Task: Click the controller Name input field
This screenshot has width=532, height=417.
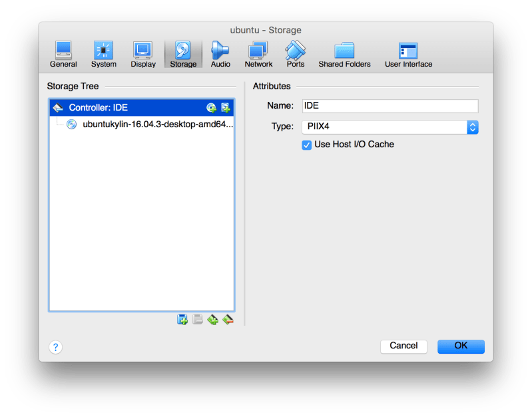Action: pos(390,106)
